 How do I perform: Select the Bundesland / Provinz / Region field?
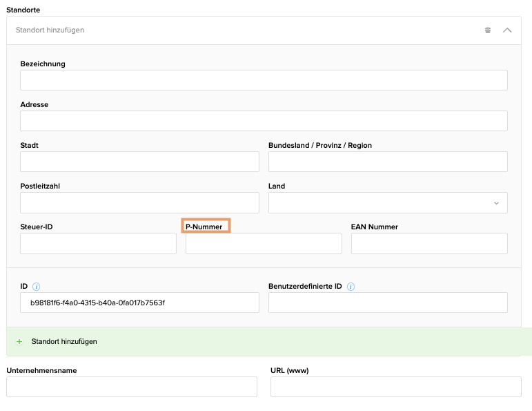pyautogui.click(x=388, y=162)
